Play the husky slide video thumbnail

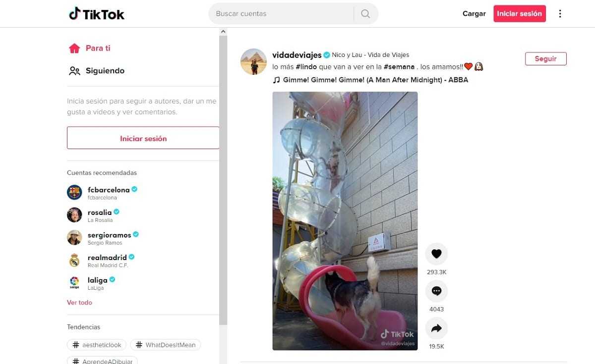pos(345,221)
